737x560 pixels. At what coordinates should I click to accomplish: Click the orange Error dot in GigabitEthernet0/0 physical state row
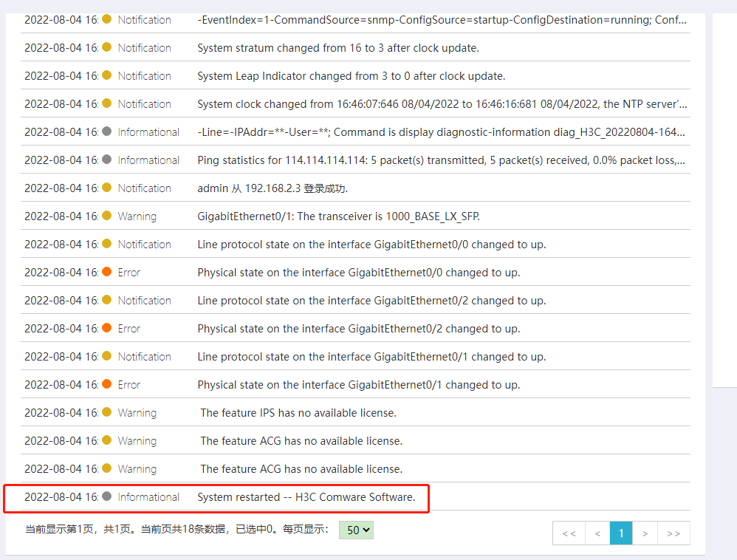106,272
